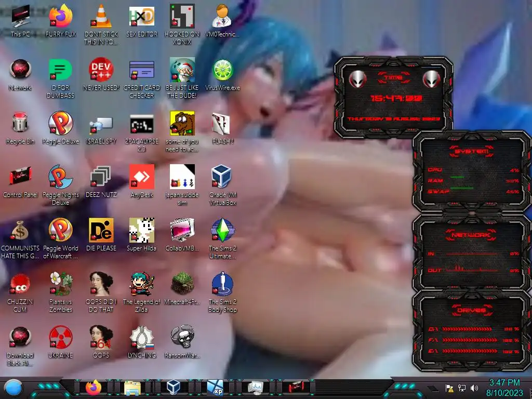The image size is (532, 399).
Task: Select the UKRAINE radiation icon
Action: [61, 342]
